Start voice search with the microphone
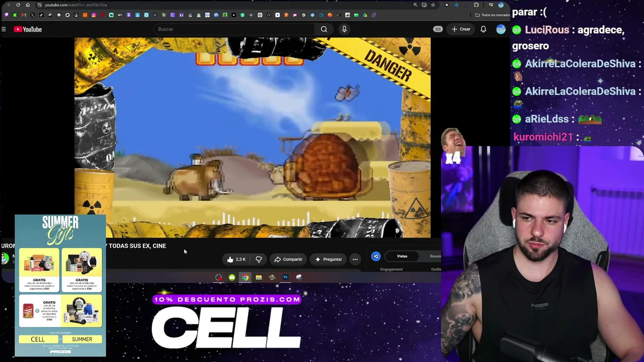This screenshot has width=644, height=362. coord(344,29)
